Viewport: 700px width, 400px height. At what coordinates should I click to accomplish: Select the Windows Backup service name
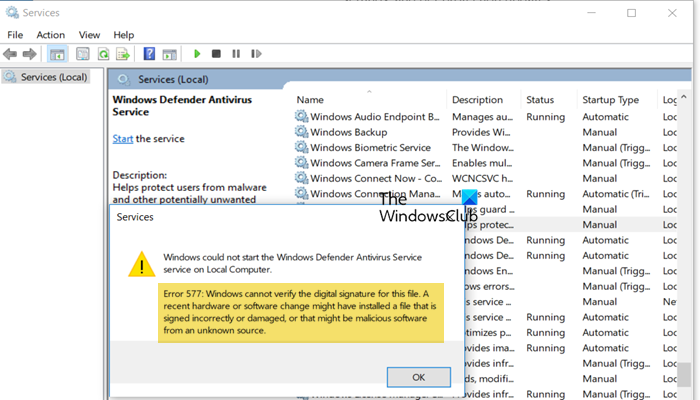pyautogui.click(x=349, y=132)
